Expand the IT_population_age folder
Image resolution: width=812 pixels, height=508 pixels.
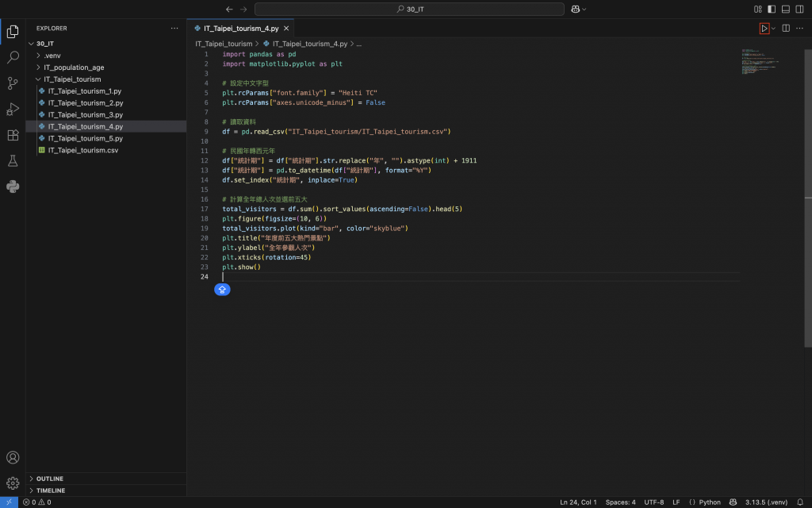click(74, 67)
